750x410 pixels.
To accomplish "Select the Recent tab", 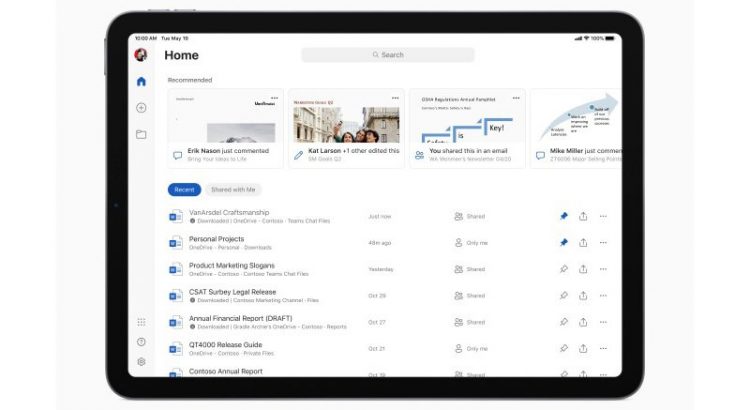I will [184, 189].
